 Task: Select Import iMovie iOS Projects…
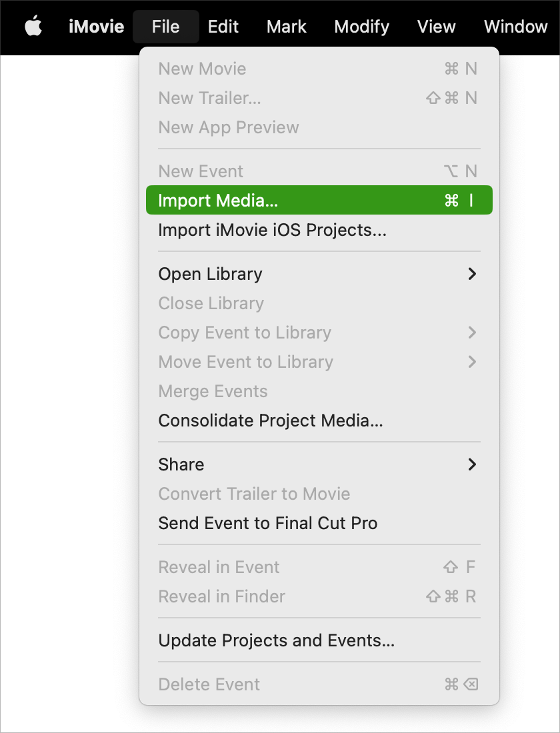click(319, 229)
